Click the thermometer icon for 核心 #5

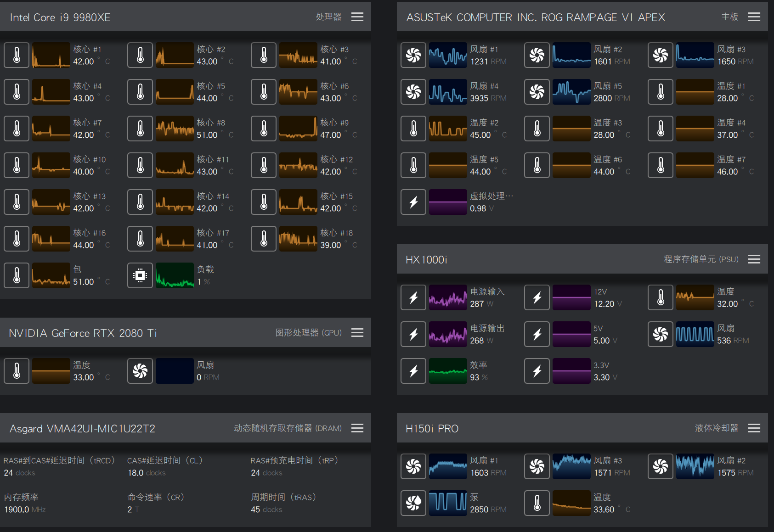pyautogui.click(x=140, y=92)
